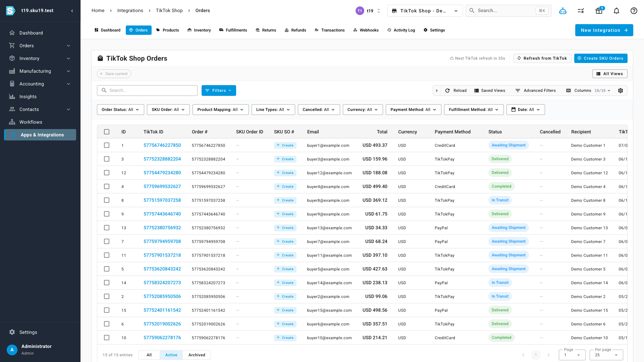Viewport: 644px width, 362px height.
Task: Collapse the sidebar with the chevron arrow
Action: [72, 11]
